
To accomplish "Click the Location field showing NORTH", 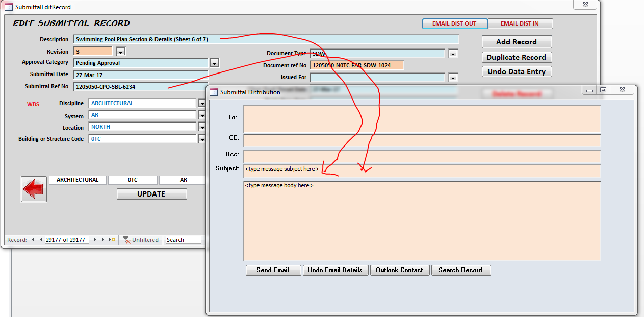I will pyautogui.click(x=143, y=127).
